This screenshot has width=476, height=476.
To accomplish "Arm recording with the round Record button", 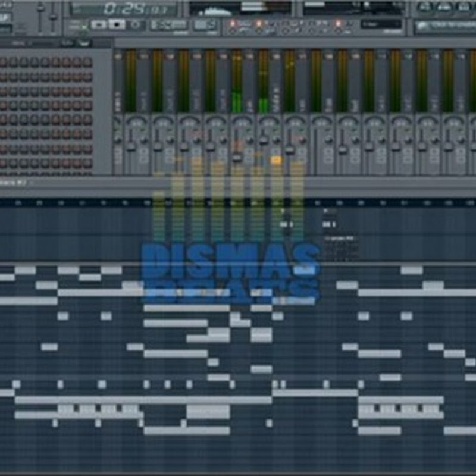I will point(136,24).
